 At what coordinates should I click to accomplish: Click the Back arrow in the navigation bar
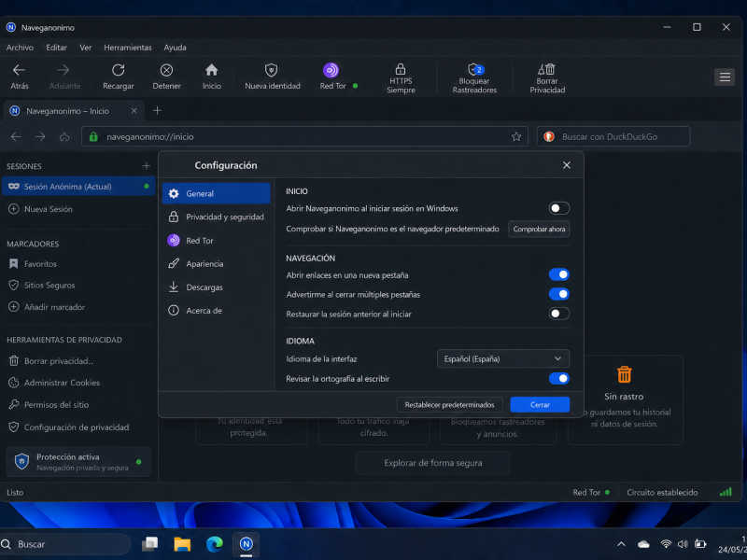[x=16, y=137]
